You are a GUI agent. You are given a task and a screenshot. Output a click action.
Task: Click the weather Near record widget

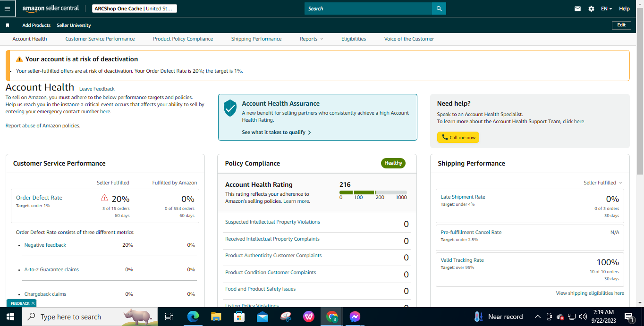coord(499,317)
